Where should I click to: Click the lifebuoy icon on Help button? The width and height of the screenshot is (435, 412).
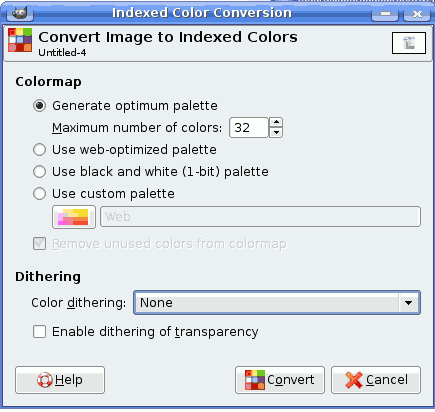click(45, 380)
